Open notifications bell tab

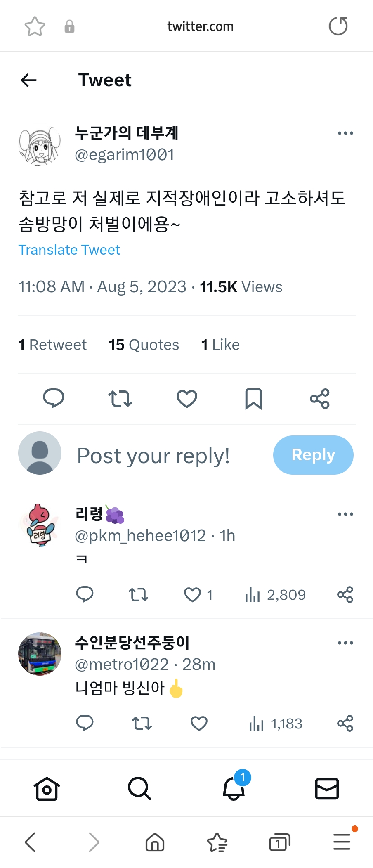(x=234, y=789)
